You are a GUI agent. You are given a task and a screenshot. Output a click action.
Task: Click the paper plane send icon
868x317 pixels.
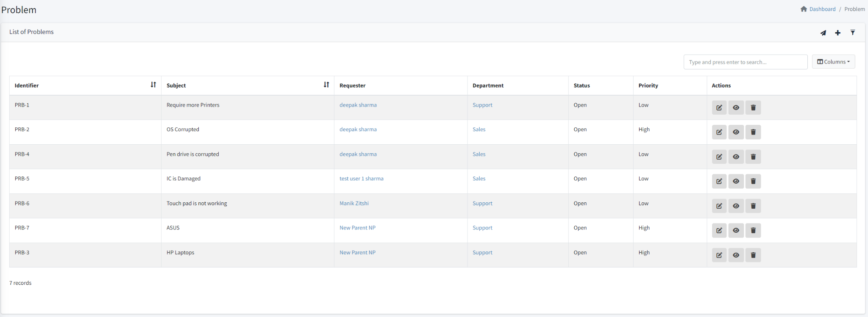[x=823, y=33]
